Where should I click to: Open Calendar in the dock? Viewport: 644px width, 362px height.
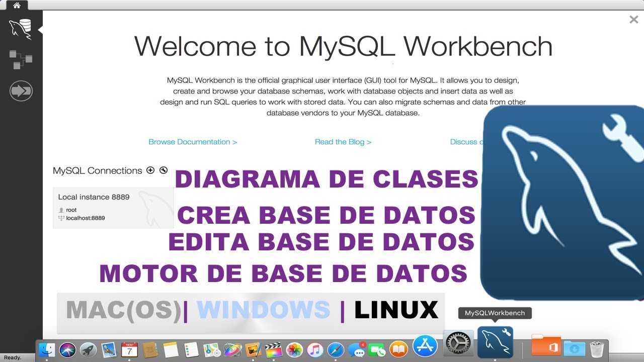[129, 350]
